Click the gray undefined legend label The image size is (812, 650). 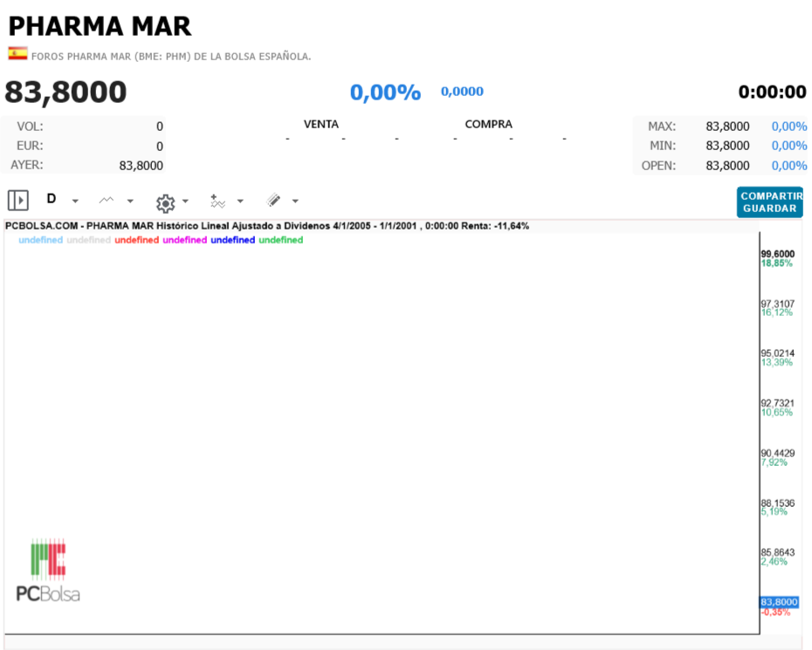tap(88, 240)
